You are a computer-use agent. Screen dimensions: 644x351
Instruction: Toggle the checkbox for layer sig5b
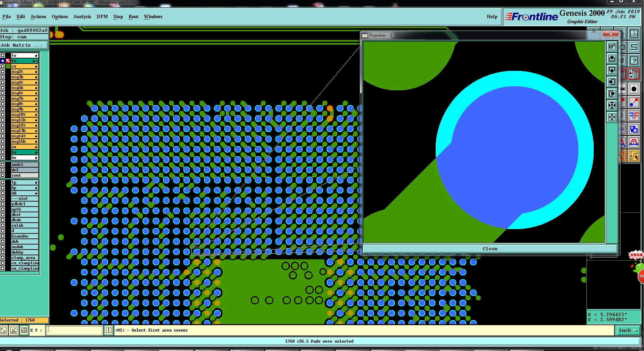pyautogui.click(x=3, y=88)
